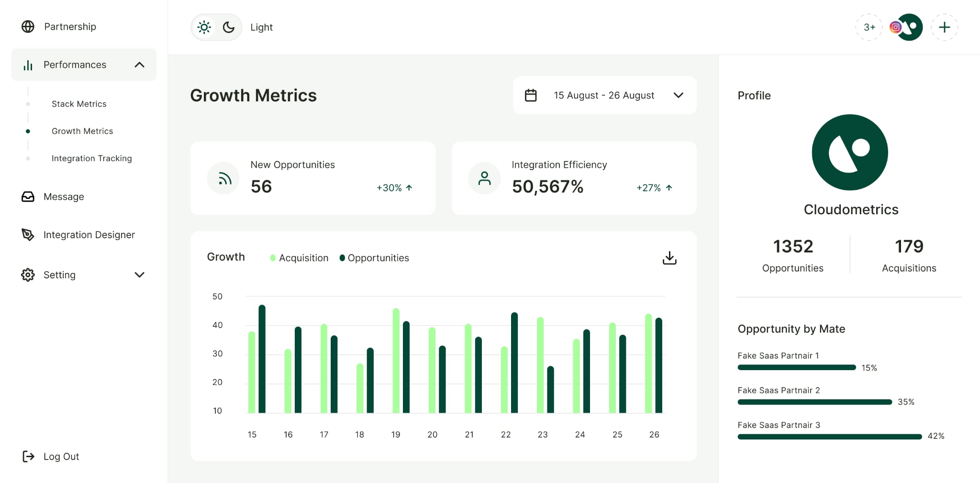Click the plus icon to add member

coord(944,27)
